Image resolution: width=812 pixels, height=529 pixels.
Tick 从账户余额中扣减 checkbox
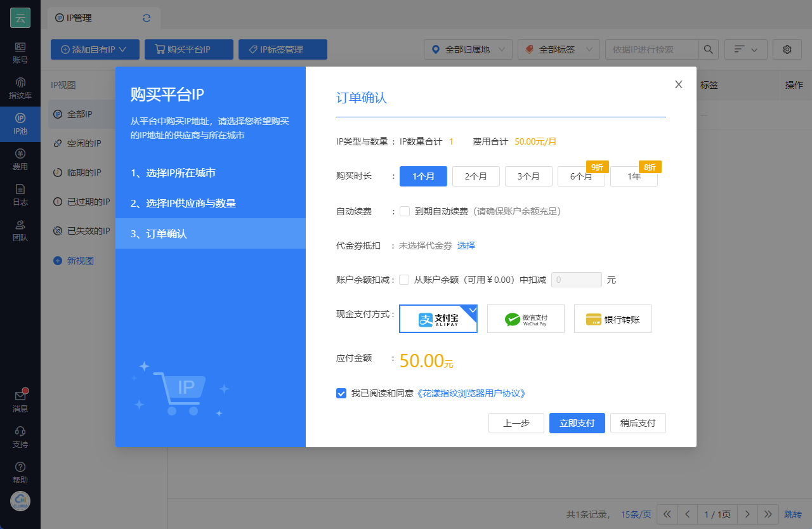(404, 280)
